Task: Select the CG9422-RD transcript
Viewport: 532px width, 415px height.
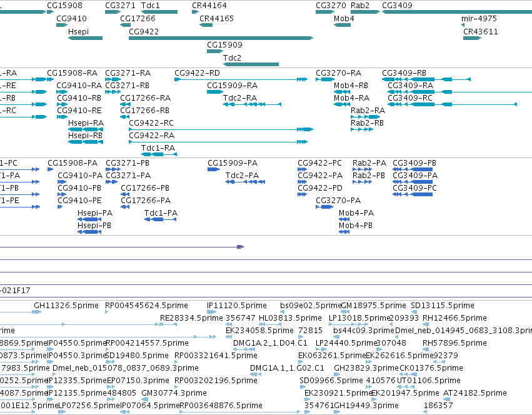Action: (241, 79)
